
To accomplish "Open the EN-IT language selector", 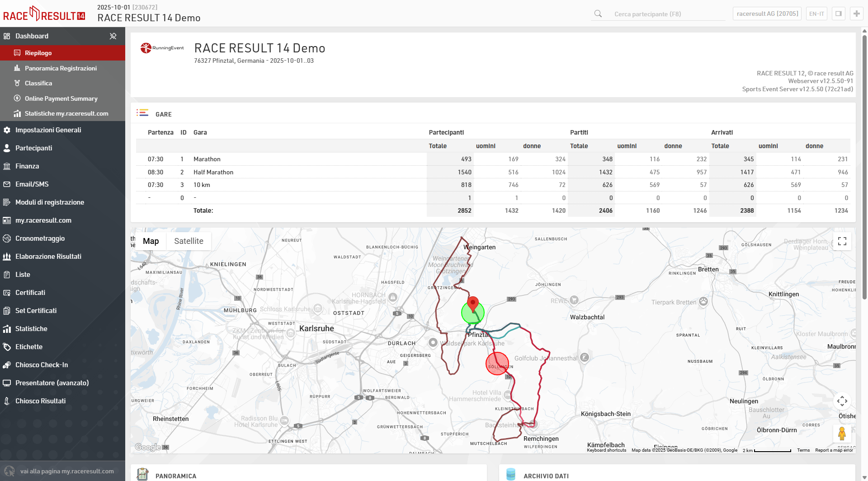I will pyautogui.click(x=816, y=14).
